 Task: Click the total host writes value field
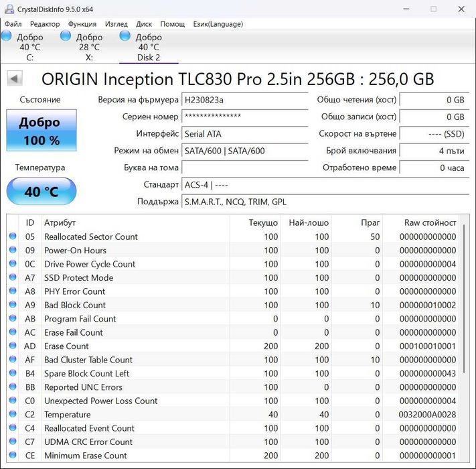(434, 117)
